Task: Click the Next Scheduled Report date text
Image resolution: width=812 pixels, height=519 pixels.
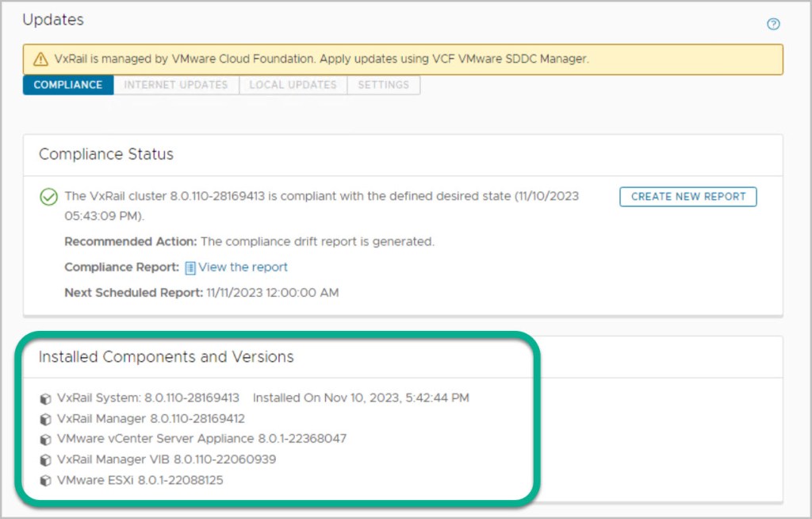Action: pyautogui.click(x=272, y=293)
